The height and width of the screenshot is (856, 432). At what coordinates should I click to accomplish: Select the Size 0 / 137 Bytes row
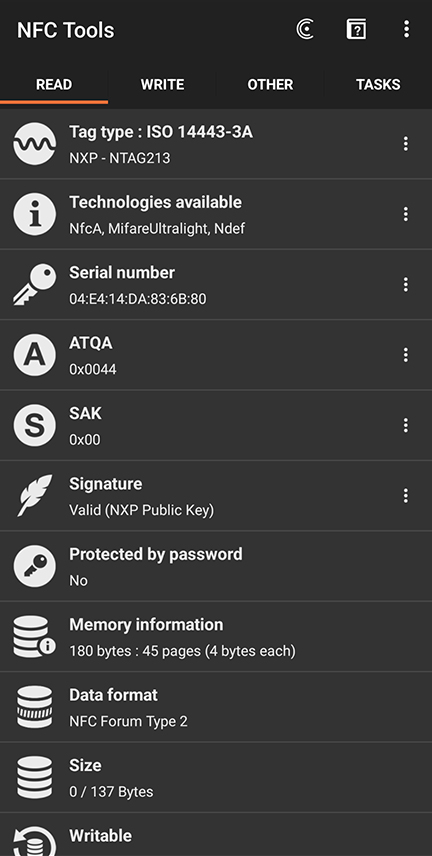point(216,777)
